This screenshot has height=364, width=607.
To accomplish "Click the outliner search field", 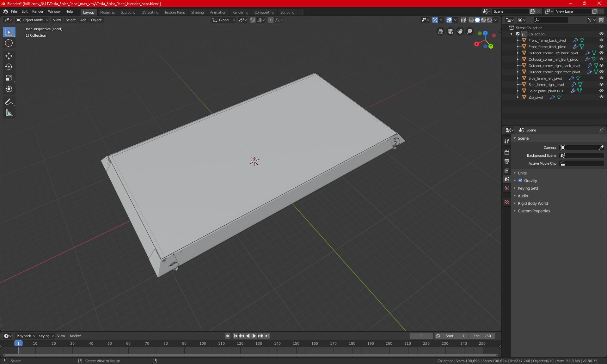I will pos(550,20).
